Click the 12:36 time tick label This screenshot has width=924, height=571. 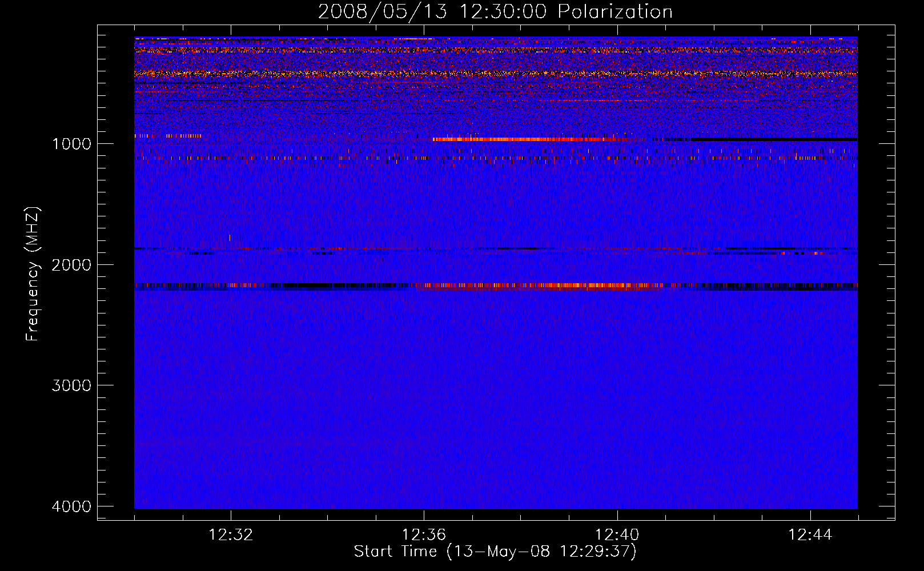pyautogui.click(x=424, y=535)
